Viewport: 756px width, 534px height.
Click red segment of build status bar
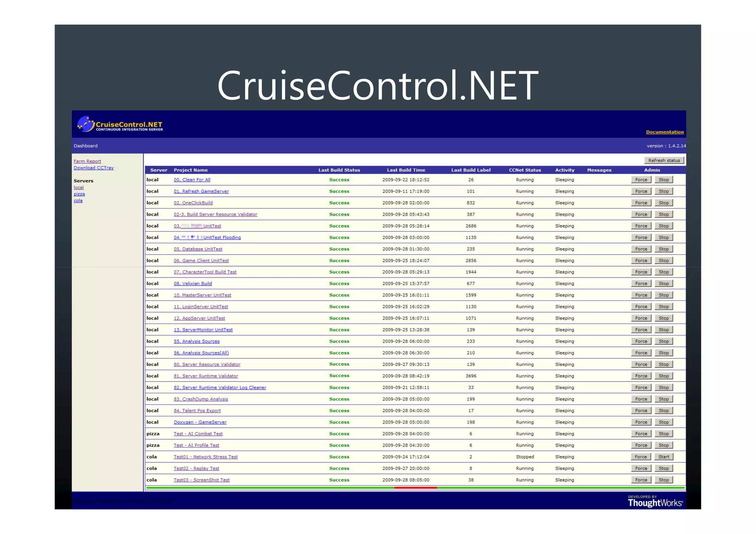pyautogui.click(x=416, y=488)
